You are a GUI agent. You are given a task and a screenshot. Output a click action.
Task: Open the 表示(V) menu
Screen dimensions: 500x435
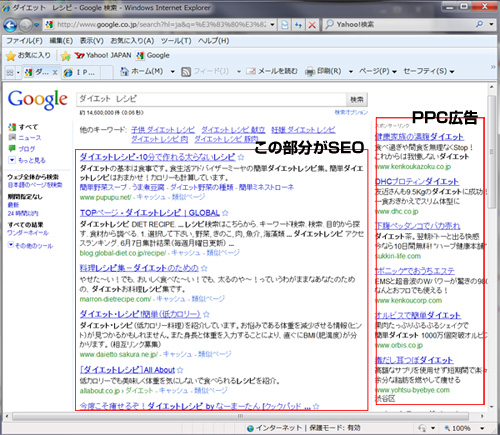click(92, 41)
